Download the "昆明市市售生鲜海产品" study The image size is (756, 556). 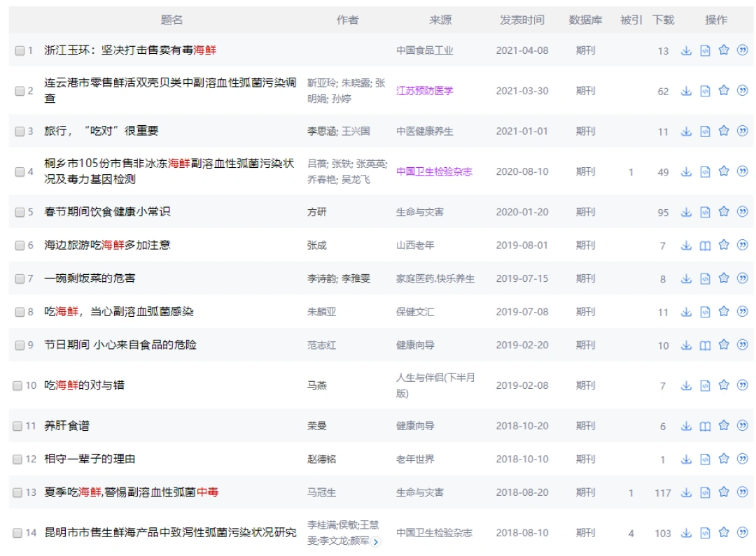[686, 533]
